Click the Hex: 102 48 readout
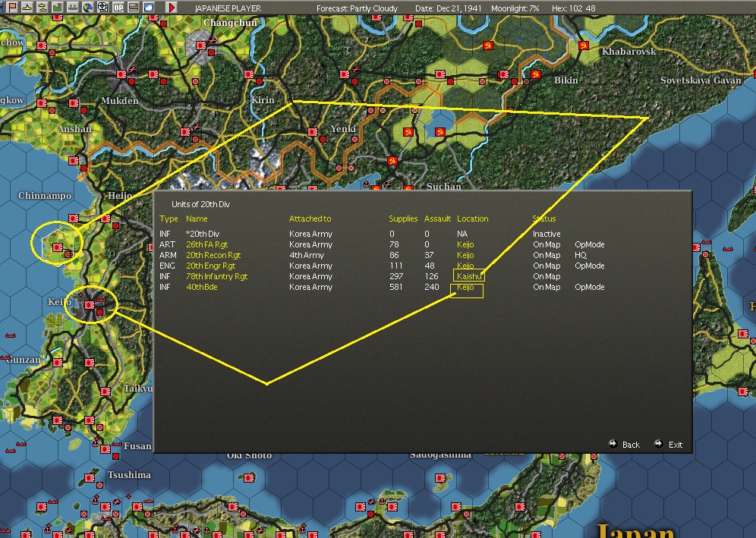The height and width of the screenshot is (538, 756). click(x=574, y=8)
